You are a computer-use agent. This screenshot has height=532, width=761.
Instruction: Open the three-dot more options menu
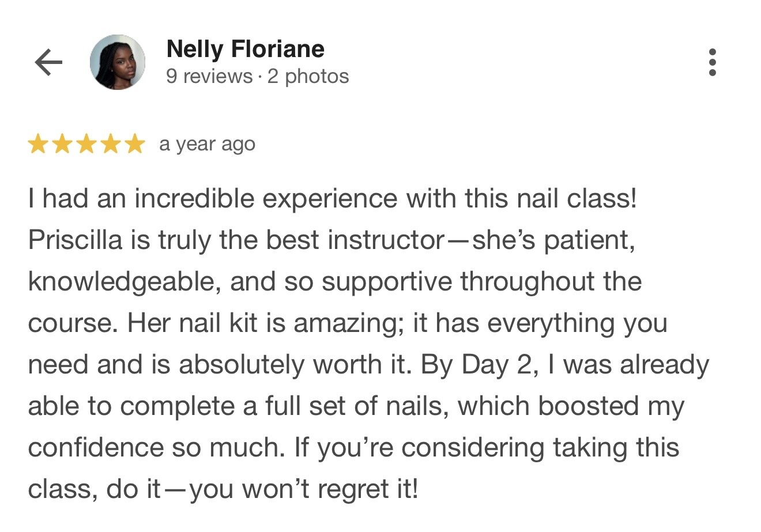point(713,62)
